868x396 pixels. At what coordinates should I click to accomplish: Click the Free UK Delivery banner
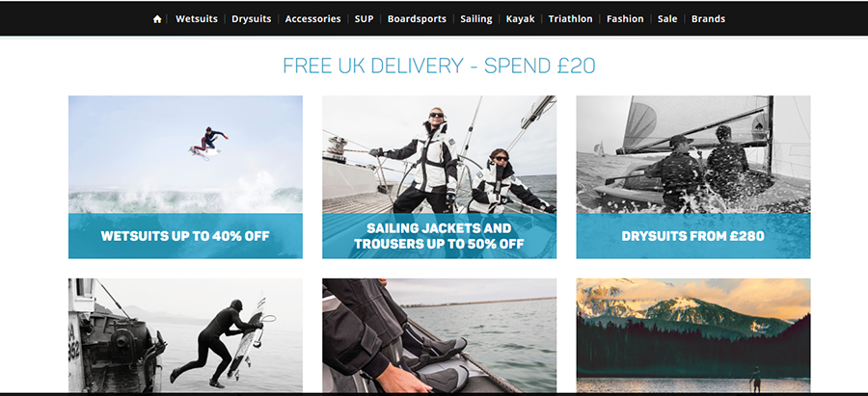(439, 66)
